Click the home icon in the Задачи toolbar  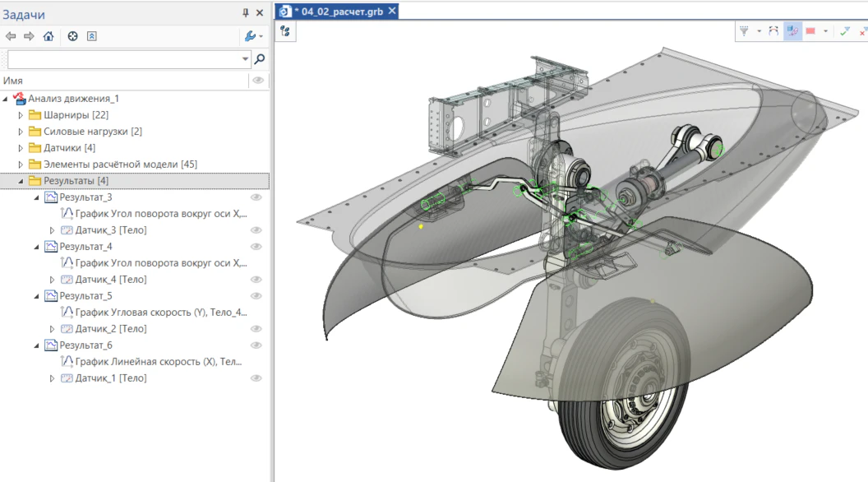pos(48,36)
